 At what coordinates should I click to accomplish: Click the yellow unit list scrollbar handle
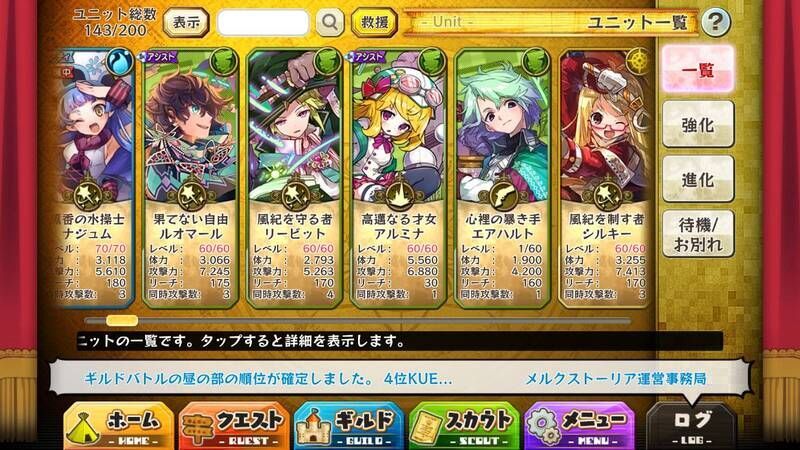[122, 320]
